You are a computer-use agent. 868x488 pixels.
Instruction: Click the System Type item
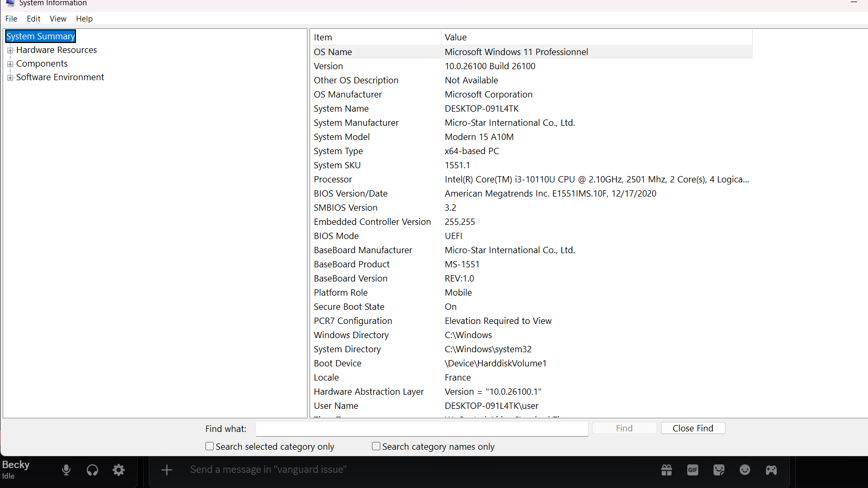pos(338,151)
